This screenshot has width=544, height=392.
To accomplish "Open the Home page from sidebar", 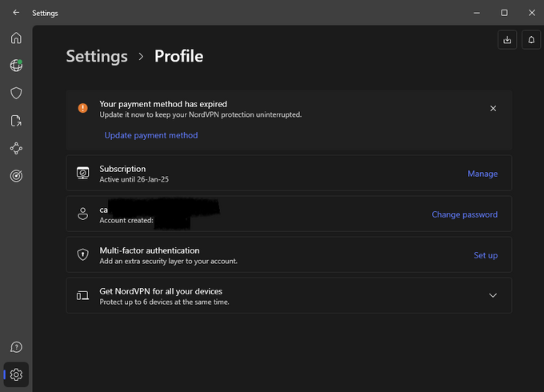I will point(16,38).
